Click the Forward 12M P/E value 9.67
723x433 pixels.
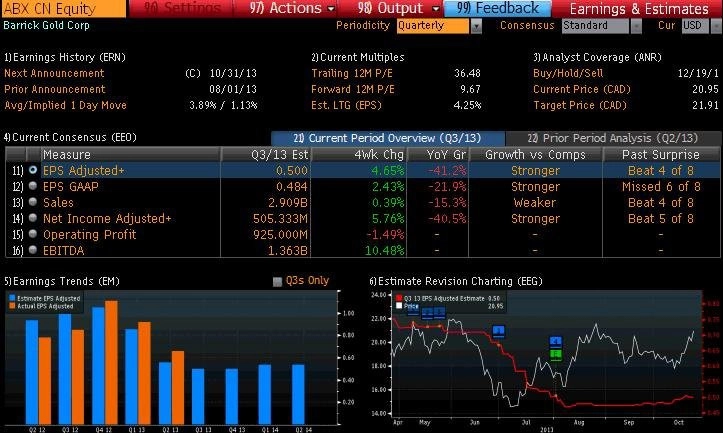[470, 89]
